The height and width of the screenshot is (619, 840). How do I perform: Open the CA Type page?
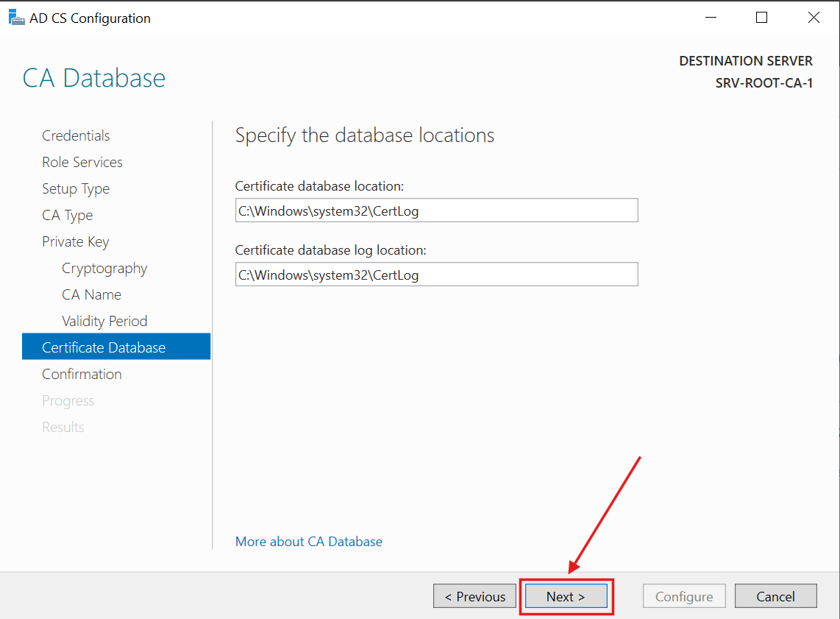tap(67, 215)
